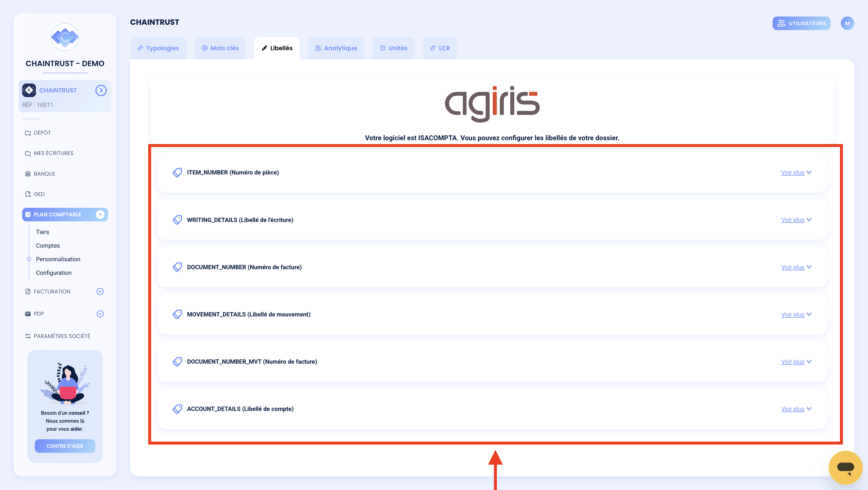Click the tag icon beside MOVEMENT_DETAILS
This screenshot has width=868, height=490.
click(x=177, y=314)
